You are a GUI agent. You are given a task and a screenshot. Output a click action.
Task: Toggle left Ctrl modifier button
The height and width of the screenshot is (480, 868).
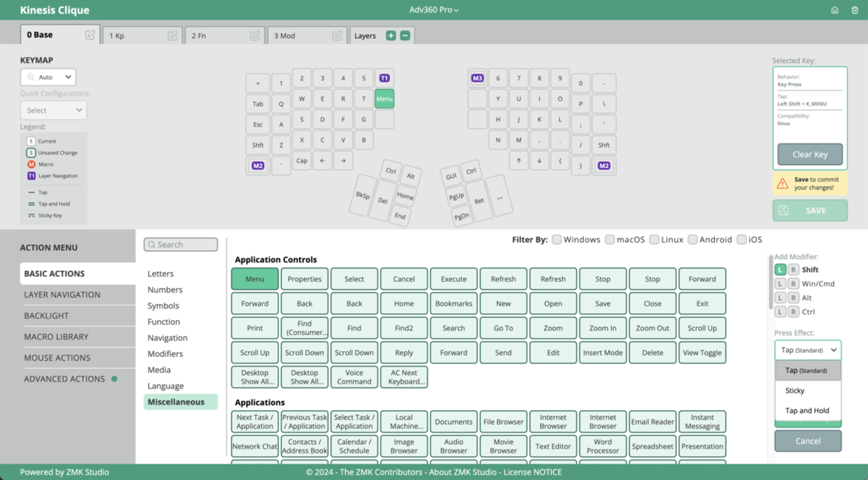780,312
